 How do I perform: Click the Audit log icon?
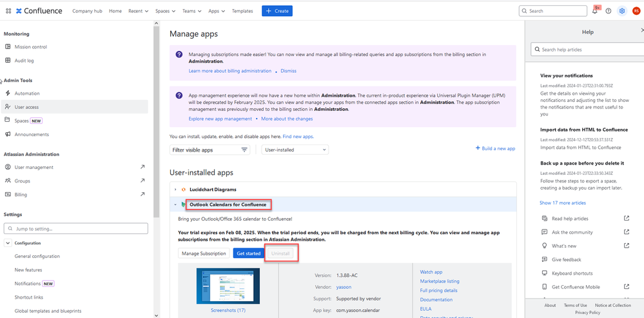tap(8, 61)
